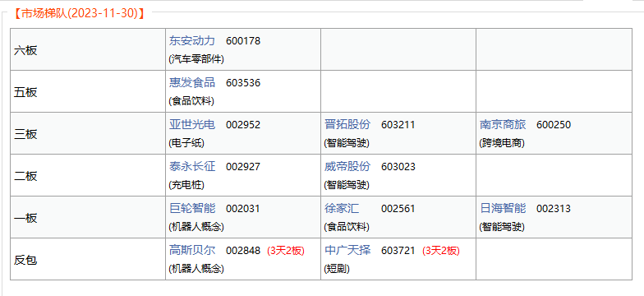The image size is (644, 296).
Task: Click the 市场梯队(2023-11-30) heading
Action: pos(79,13)
